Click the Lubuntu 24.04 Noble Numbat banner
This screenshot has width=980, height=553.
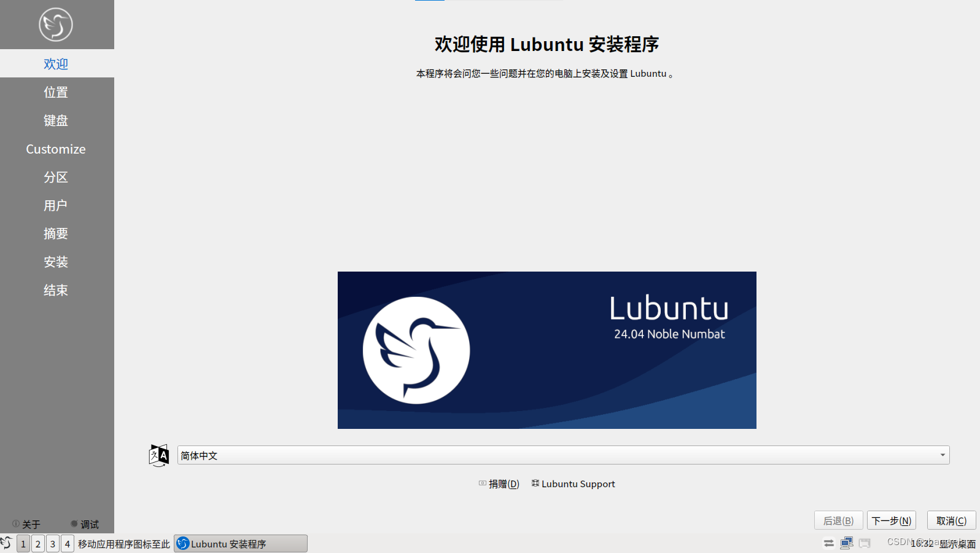(547, 350)
